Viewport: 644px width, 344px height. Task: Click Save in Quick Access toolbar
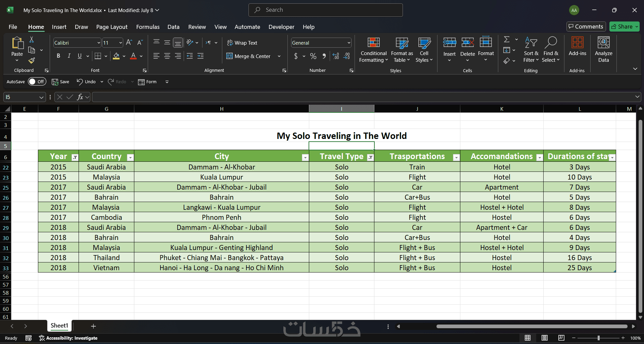(60, 82)
